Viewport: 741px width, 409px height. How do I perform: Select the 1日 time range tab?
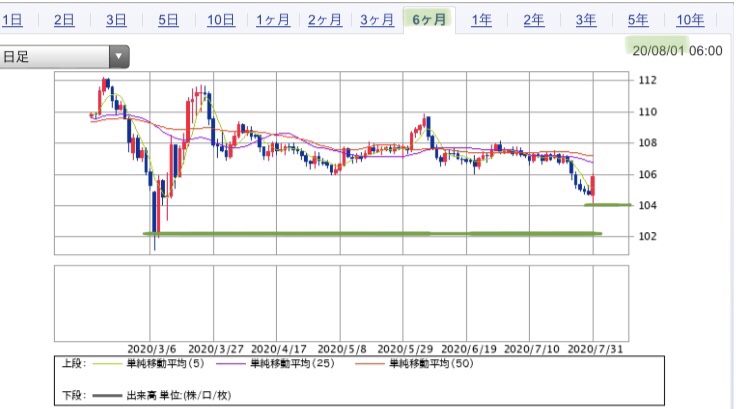click(12, 20)
